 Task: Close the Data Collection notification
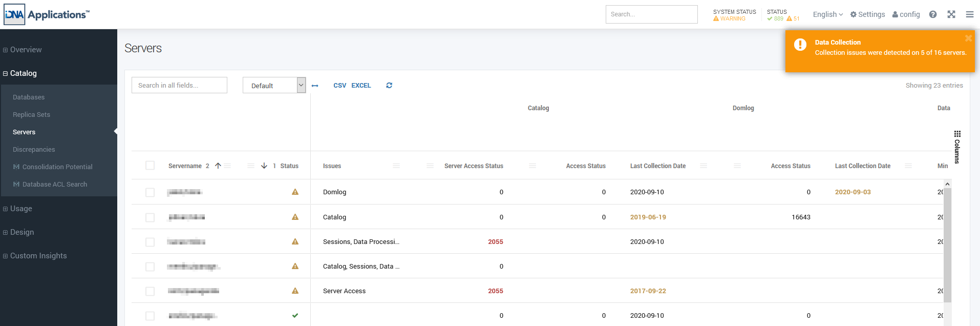pyautogui.click(x=968, y=38)
